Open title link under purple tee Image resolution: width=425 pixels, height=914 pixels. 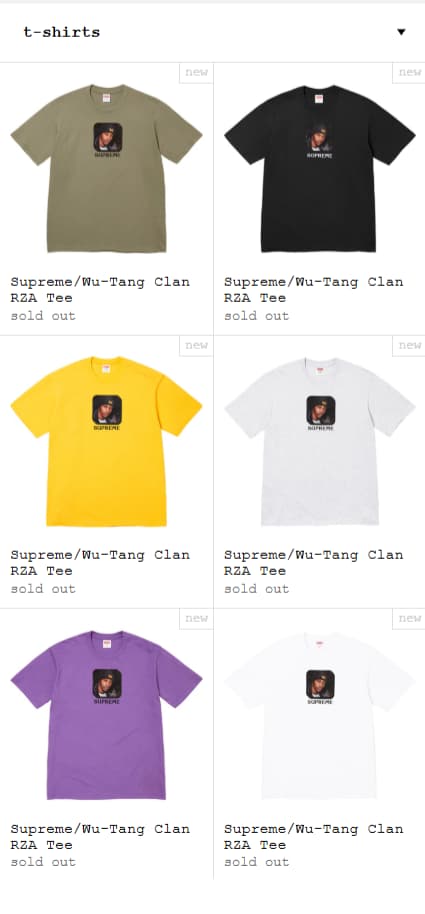pos(100,836)
